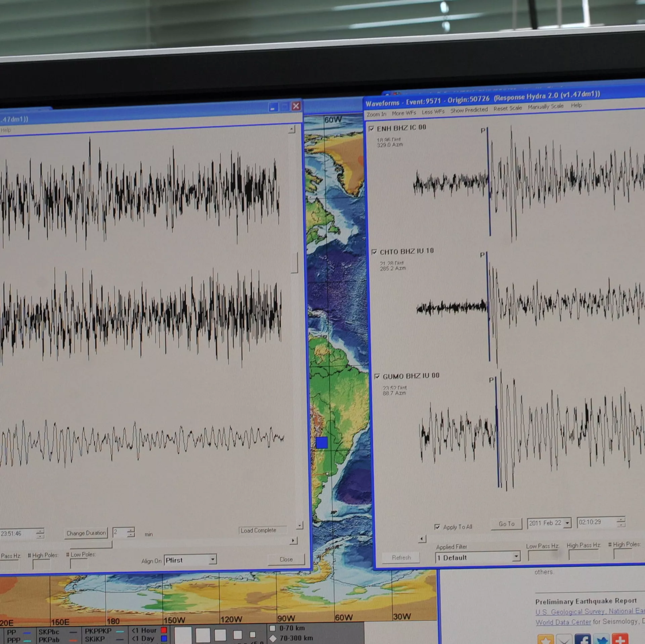Disable the Apply To All checkbox
The image size is (645, 644).
tap(437, 527)
